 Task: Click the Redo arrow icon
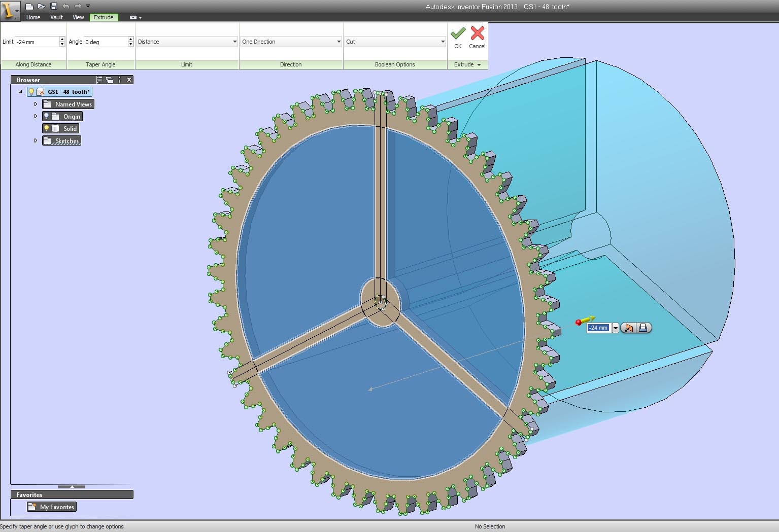point(78,6)
